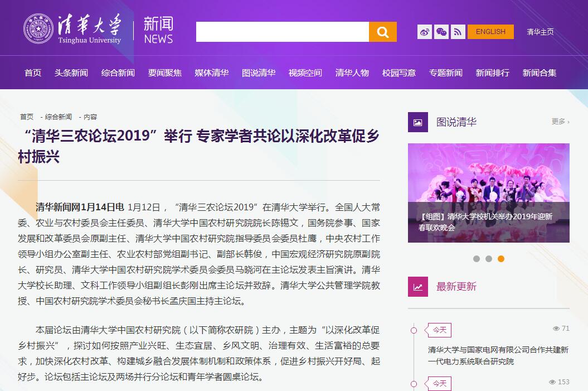Click the article title 清华三农论坛2019

199,146
